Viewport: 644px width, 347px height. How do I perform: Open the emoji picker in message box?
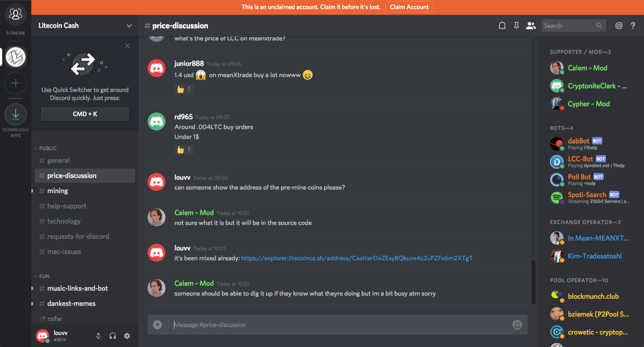pos(517,325)
